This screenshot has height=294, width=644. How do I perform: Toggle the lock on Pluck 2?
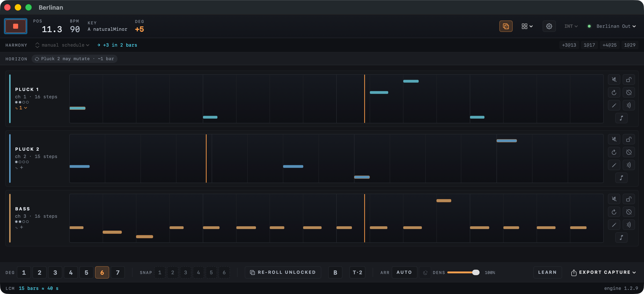click(629, 139)
